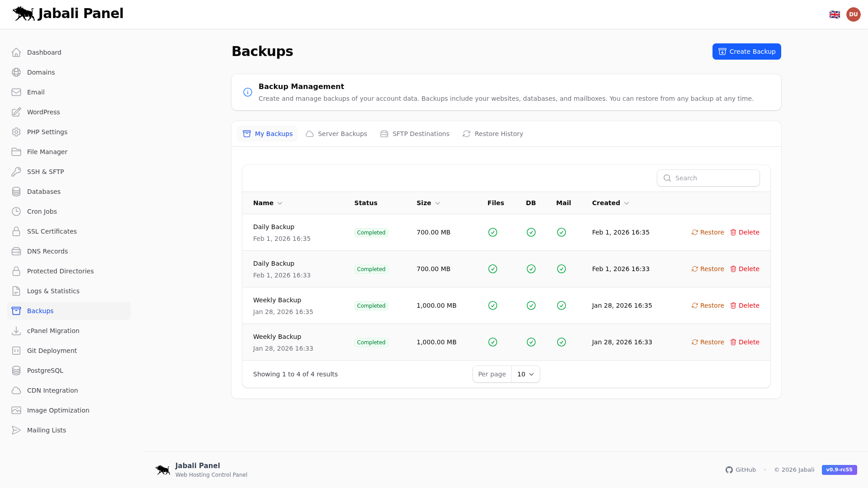868x488 pixels.
Task: Click the Create Backup button
Action: click(x=746, y=52)
